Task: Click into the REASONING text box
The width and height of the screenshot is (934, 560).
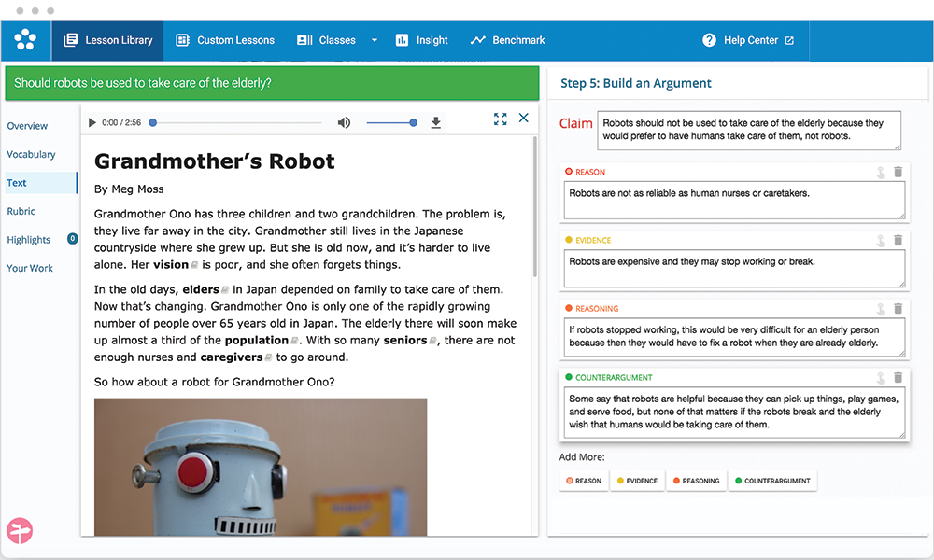Action: pos(734,337)
